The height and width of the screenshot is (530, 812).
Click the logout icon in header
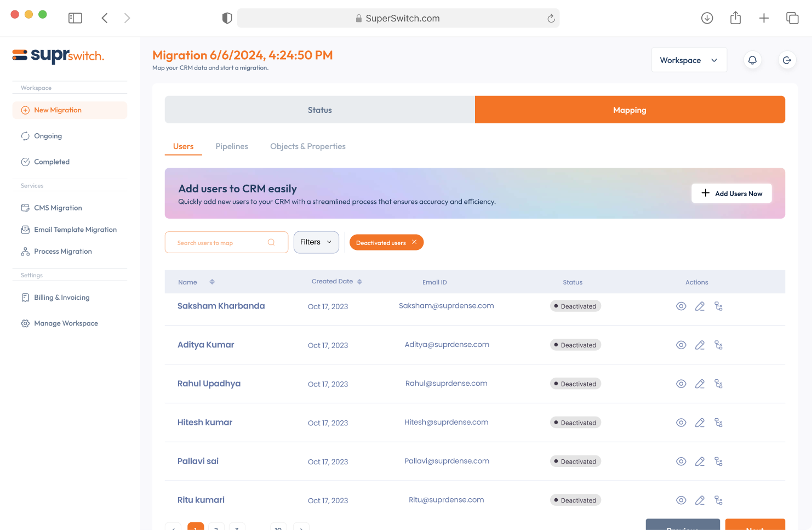(x=787, y=60)
